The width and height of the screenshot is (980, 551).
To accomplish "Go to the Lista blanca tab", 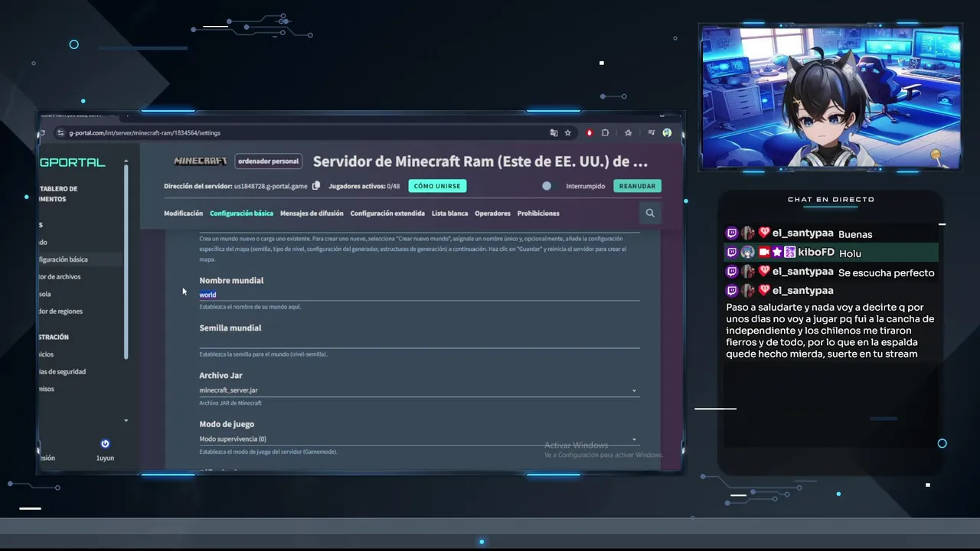I will pos(449,214).
